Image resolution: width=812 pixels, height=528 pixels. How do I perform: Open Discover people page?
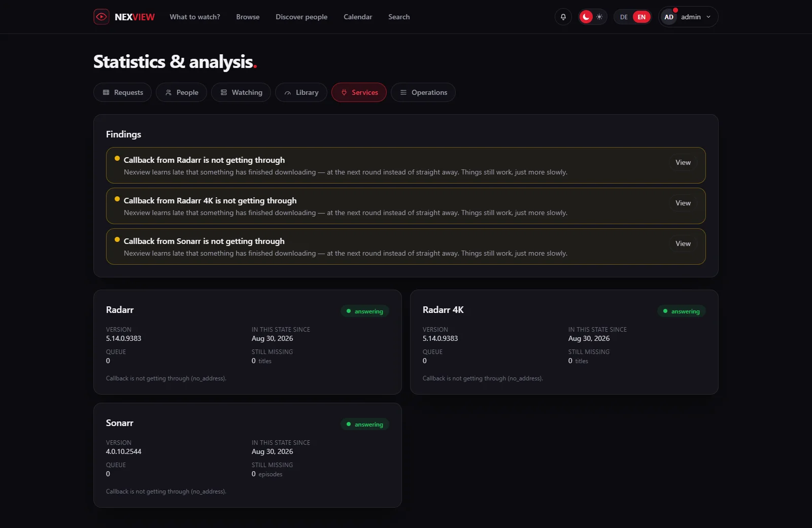(301, 17)
